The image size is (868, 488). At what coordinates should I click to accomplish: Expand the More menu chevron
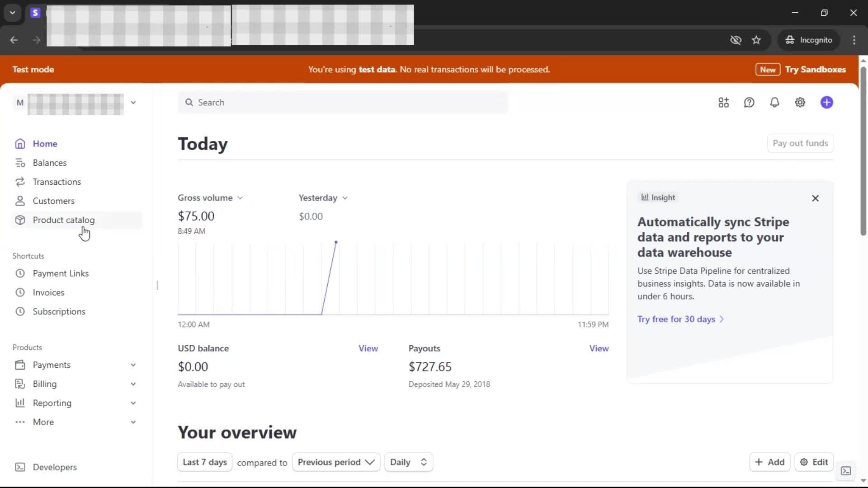133,422
